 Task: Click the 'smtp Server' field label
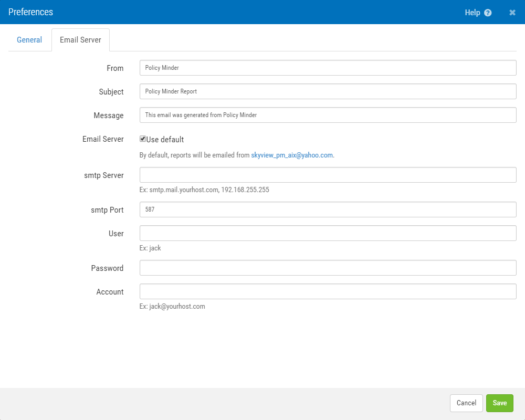(104, 175)
